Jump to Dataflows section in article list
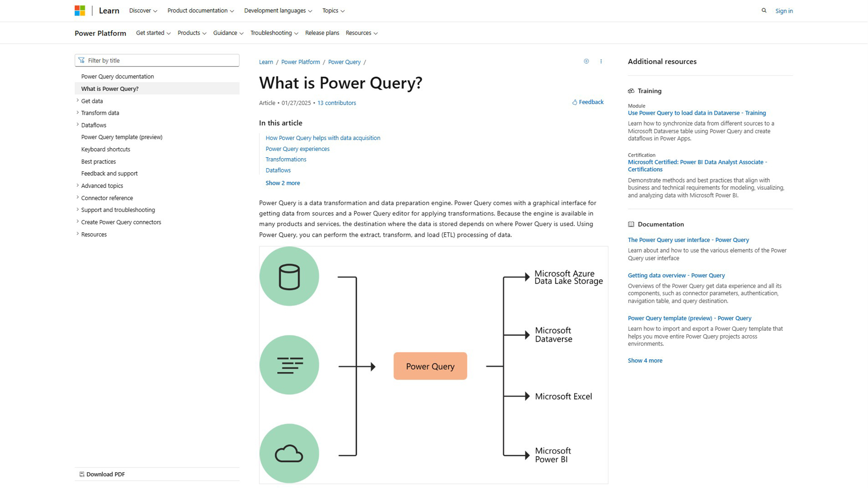 278,170
